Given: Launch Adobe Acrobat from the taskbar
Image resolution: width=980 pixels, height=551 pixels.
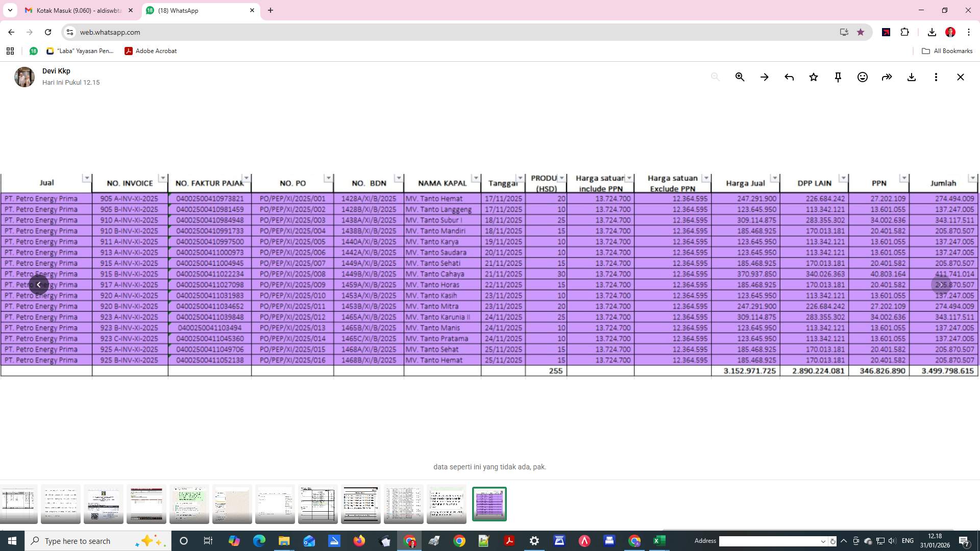Looking at the screenshot, I should 509,540.
